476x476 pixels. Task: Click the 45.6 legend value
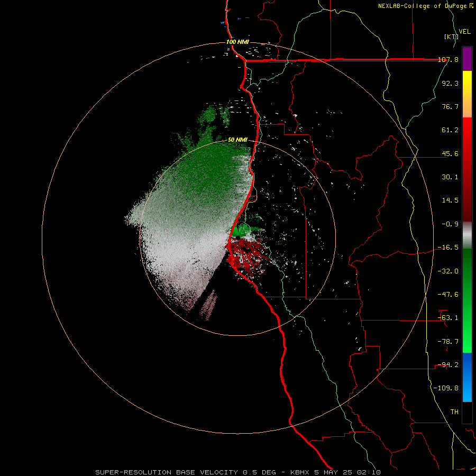[450, 153]
